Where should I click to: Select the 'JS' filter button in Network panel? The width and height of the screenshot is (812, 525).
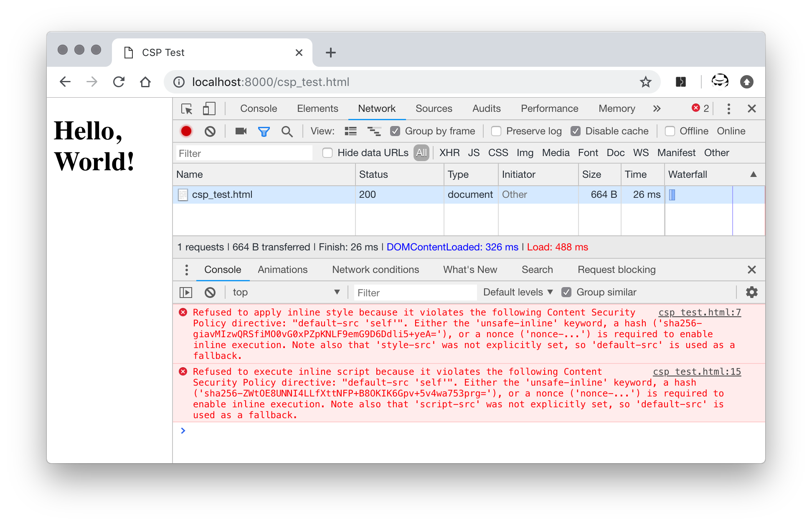click(474, 153)
